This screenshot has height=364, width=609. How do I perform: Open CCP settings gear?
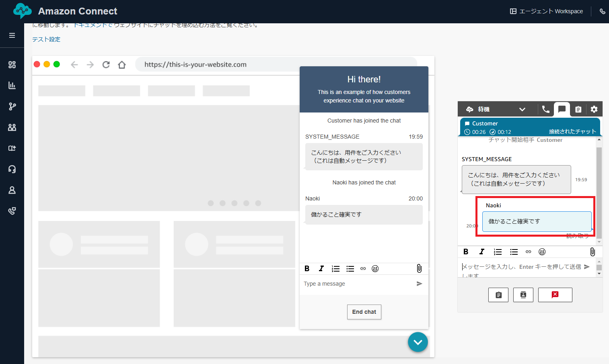pos(594,109)
